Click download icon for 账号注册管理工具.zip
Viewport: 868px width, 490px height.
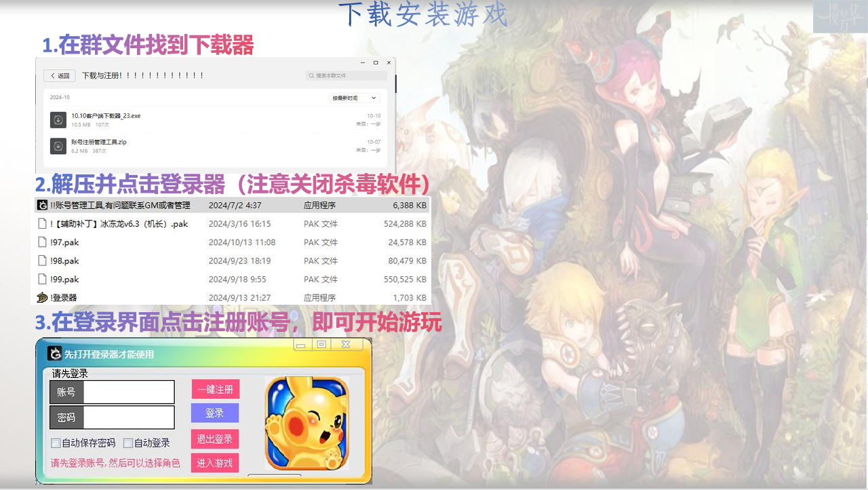click(x=58, y=146)
